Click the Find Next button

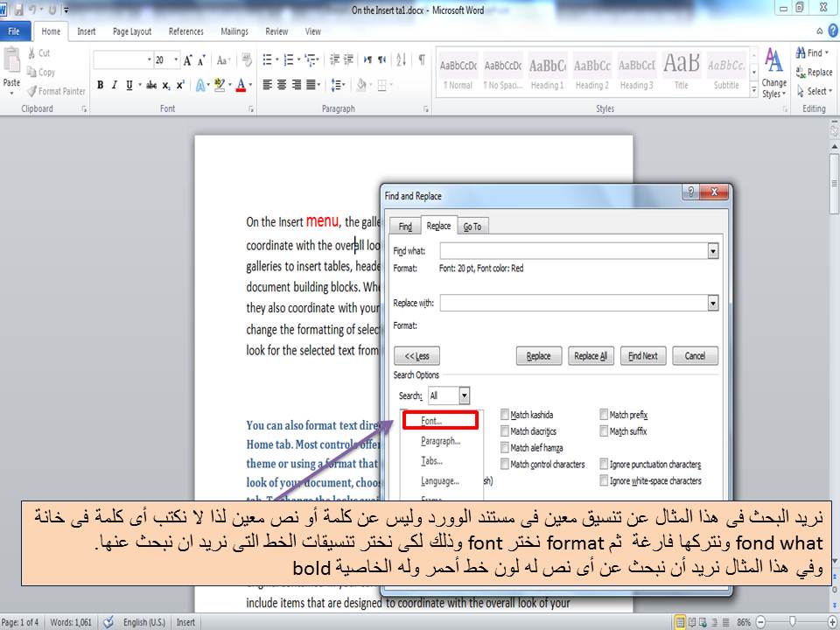[643, 356]
